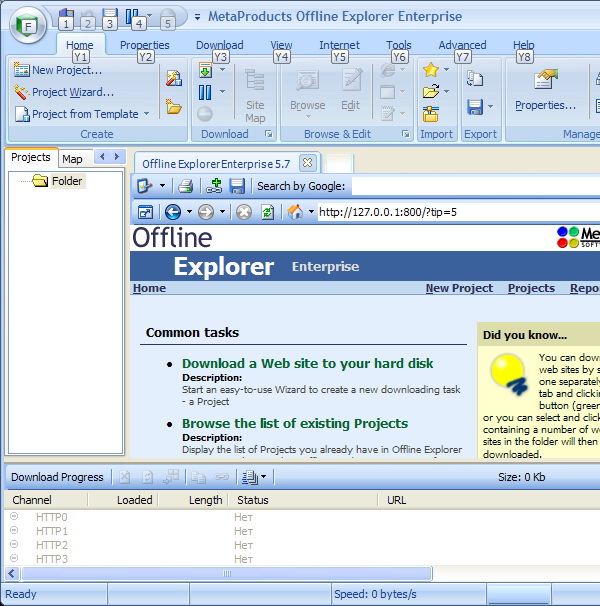This screenshot has width=600, height=606.
Task: Select Folder in the projects tree
Action: [x=67, y=181]
